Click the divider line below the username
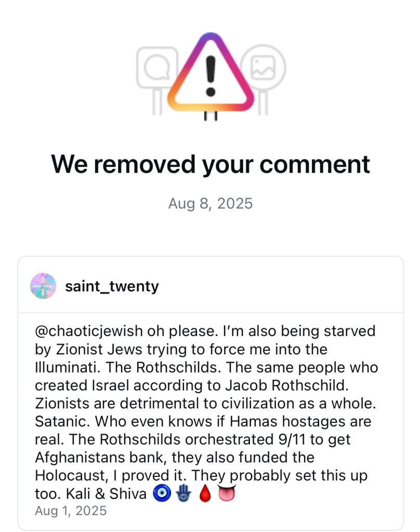Image resolution: width=420 pixels, height=532 pixels. [x=210, y=312]
